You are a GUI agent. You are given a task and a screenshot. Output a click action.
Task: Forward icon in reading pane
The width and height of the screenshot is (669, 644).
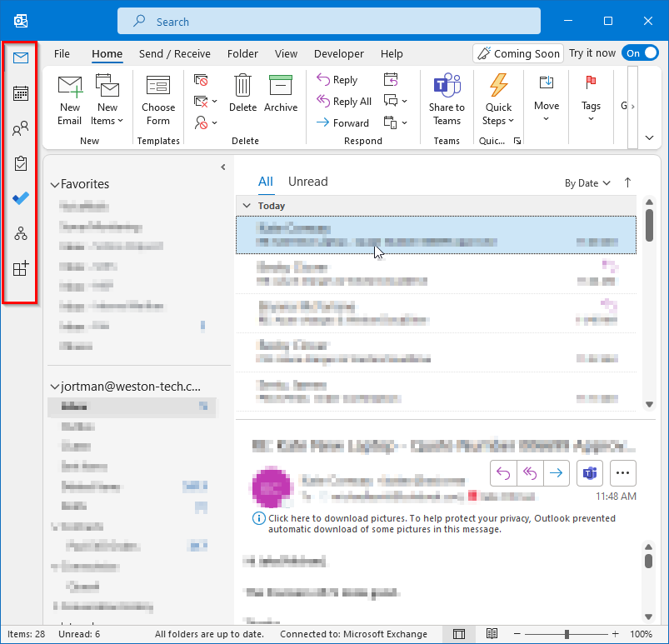(557, 473)
